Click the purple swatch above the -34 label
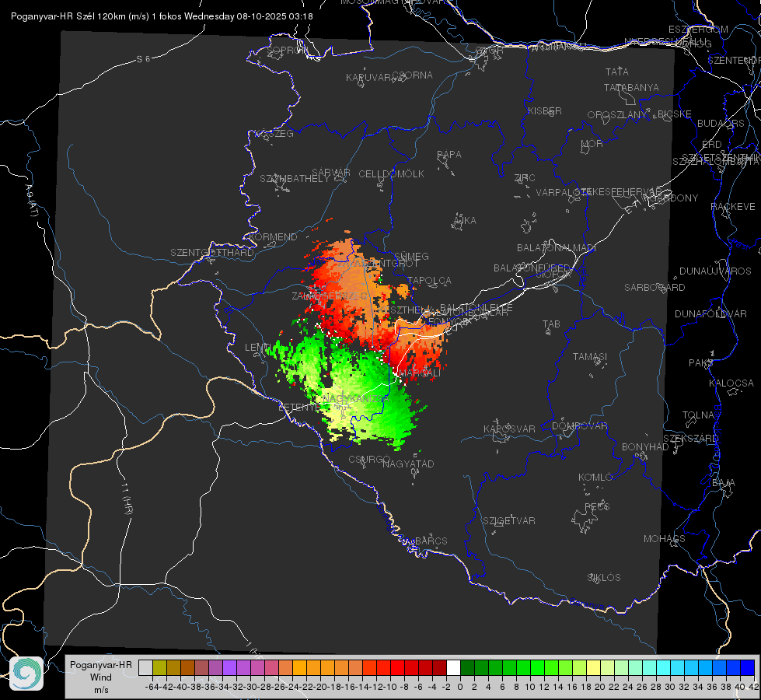This screenshot has width=761, height=700. (229, 667)
